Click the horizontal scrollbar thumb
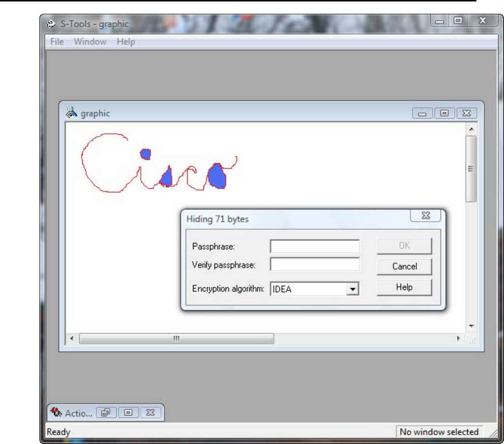This screenshot has height=444, width=504. pos(177,338)
